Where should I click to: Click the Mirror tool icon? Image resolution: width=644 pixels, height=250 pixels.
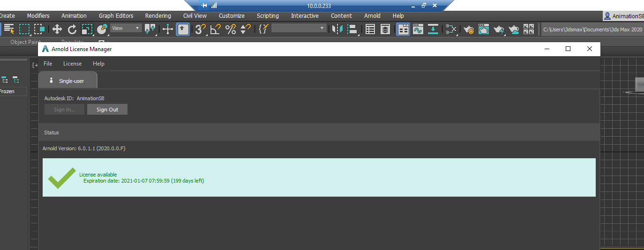point(337,29)
